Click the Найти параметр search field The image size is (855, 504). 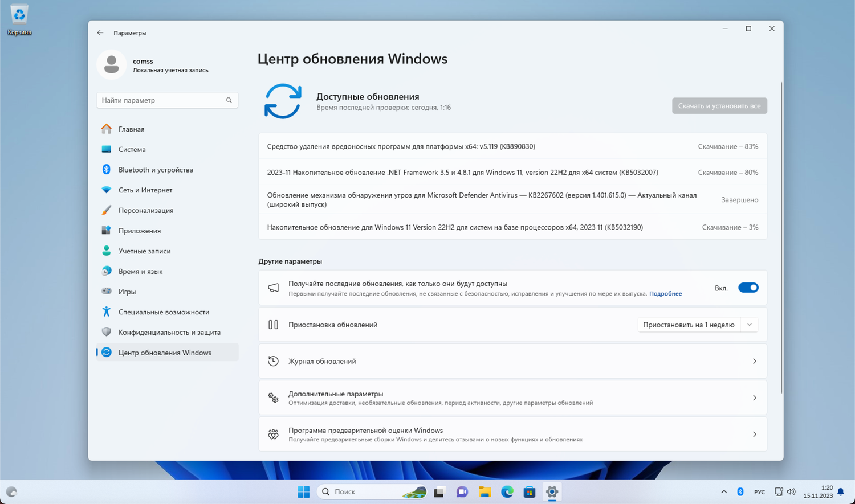(x=167, y=100)
